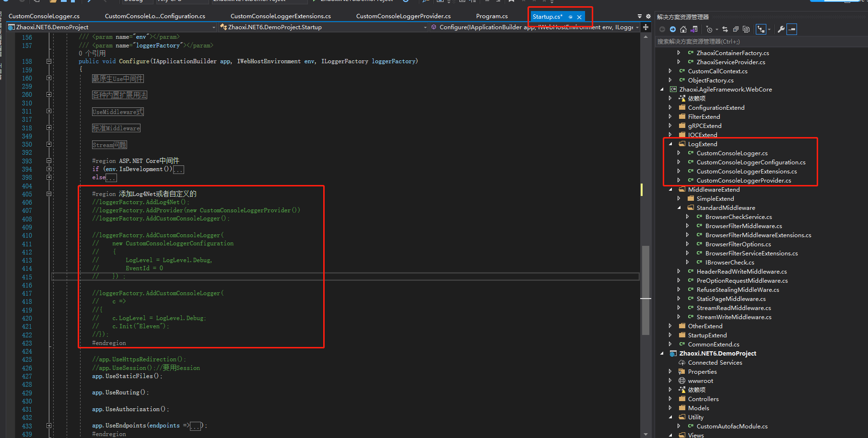Collapse the LogExtend folder
Image resolution: width=868 pixels, height=438 pixels.
(670, 144)
